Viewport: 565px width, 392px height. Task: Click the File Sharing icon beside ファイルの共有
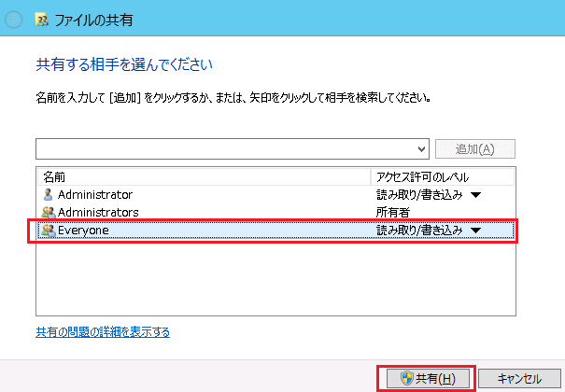[x=41, y=20]
